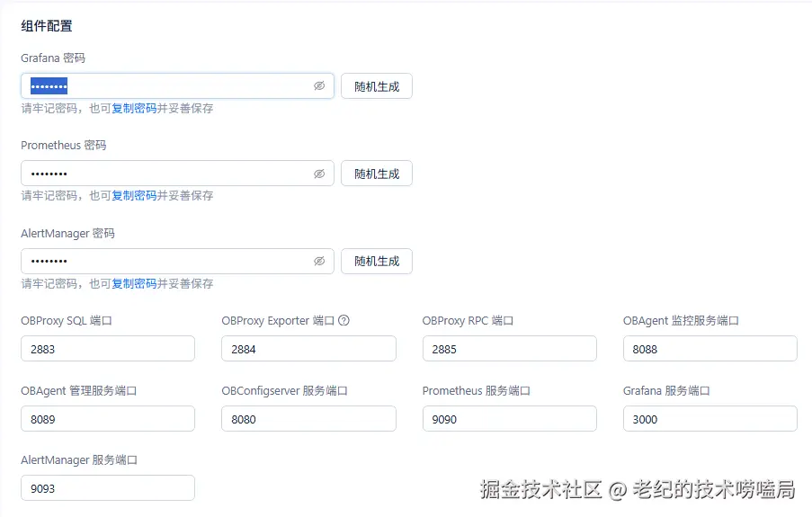Generate random Grafana password
This screenshot has width=812, height=517.
[x=377, y=86]
